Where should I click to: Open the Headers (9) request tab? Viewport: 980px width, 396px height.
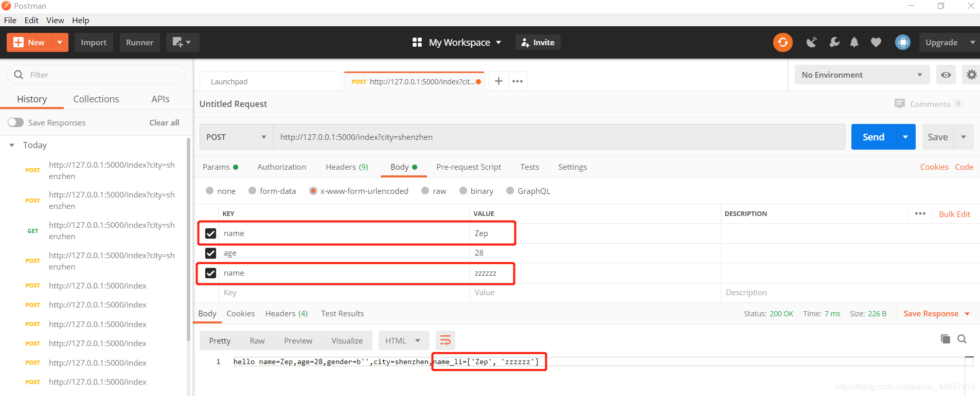347,167
